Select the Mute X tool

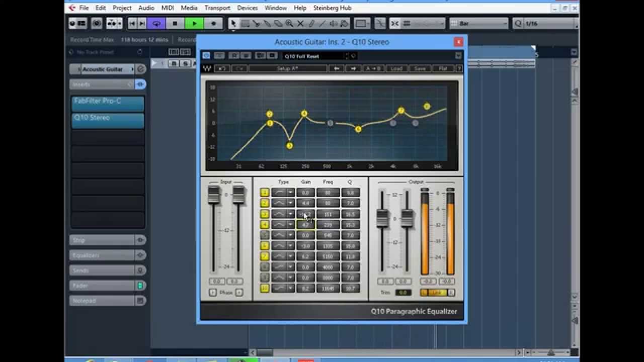tap(300, 24)
